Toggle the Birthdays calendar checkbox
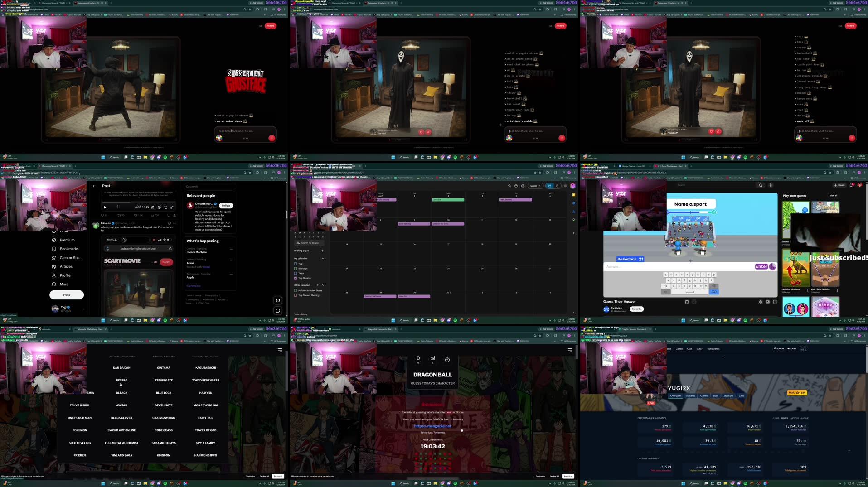This screenshot has height=487, width=868. (x=296, y=269)
